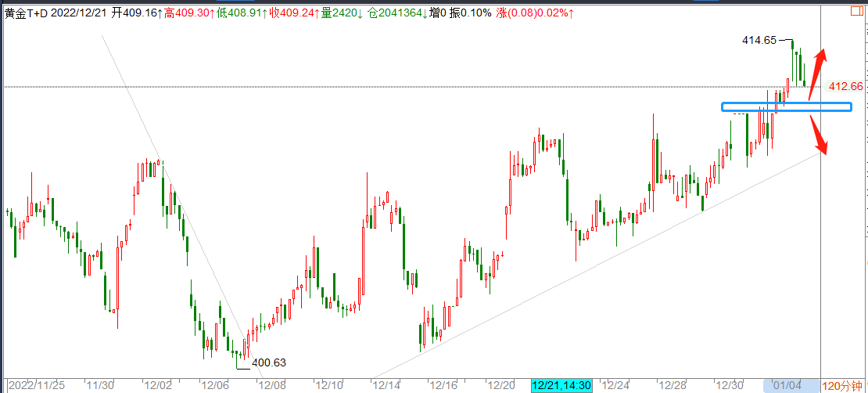Click the 12/28 date label on time axis
Viewport: 868px width, 393px height.
(x=672, y=385)
